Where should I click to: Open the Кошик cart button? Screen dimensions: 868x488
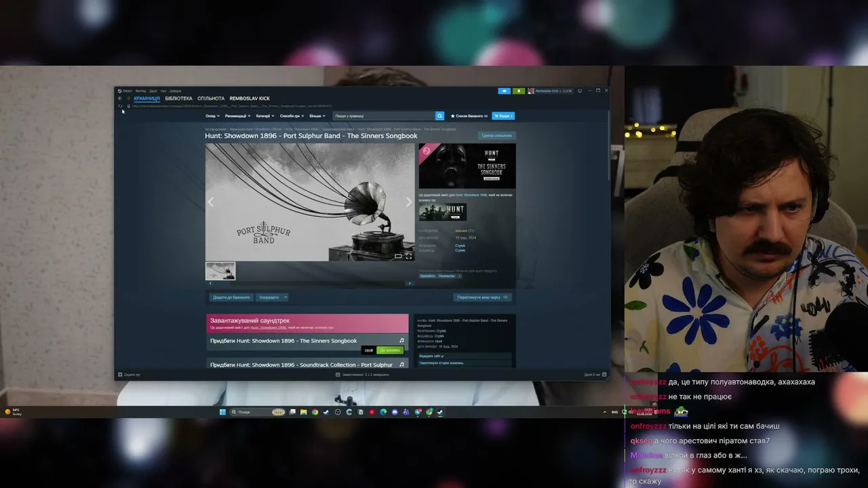(503, 116)
